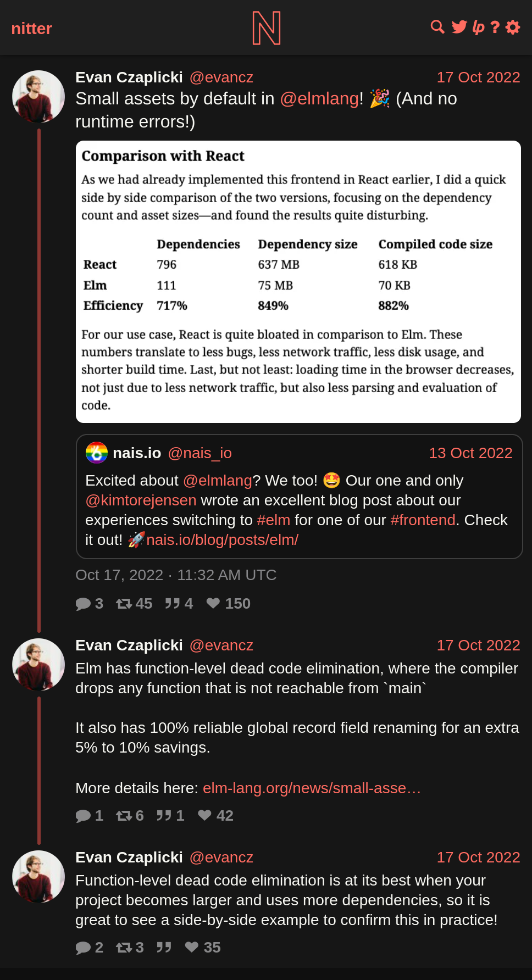The height and width of the screenshot is (980, 532).
Task: Click the Twitter bird icon in header
Action: (459, 27)
